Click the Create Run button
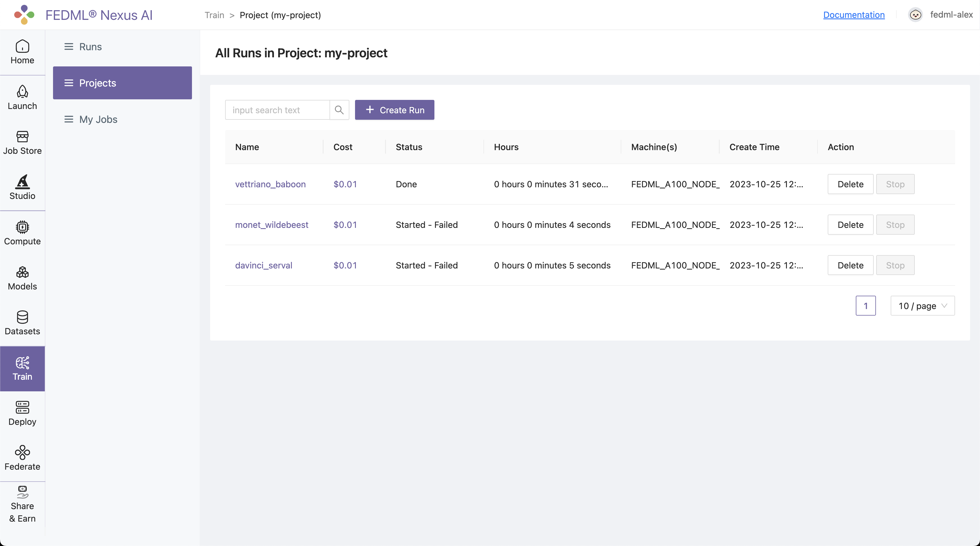This screenshot has height=546, width=980. coord(394,110)
